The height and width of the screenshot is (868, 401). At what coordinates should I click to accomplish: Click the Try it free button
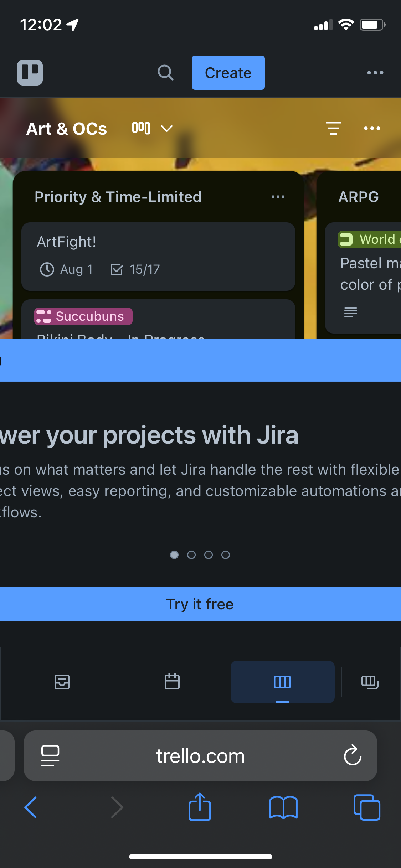tap(200, 604)
